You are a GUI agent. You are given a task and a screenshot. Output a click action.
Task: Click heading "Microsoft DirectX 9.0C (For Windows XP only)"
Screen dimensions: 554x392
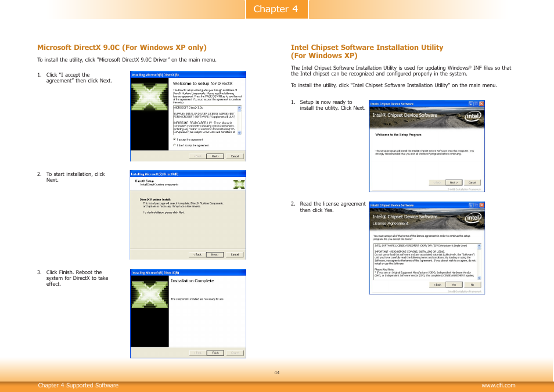[122, 48]
